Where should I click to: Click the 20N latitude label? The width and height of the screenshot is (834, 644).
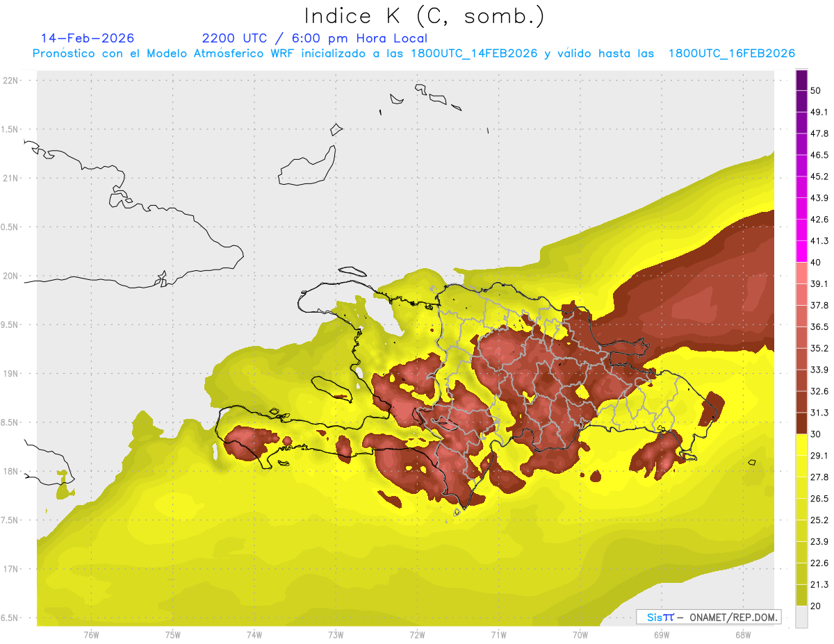point(11,276)
